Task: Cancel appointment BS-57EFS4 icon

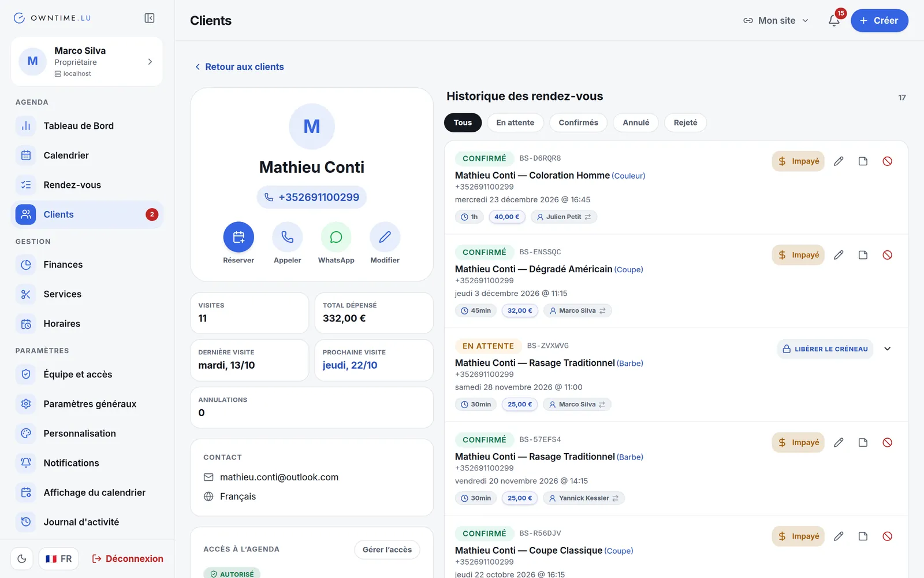Action: click(888, 443)
